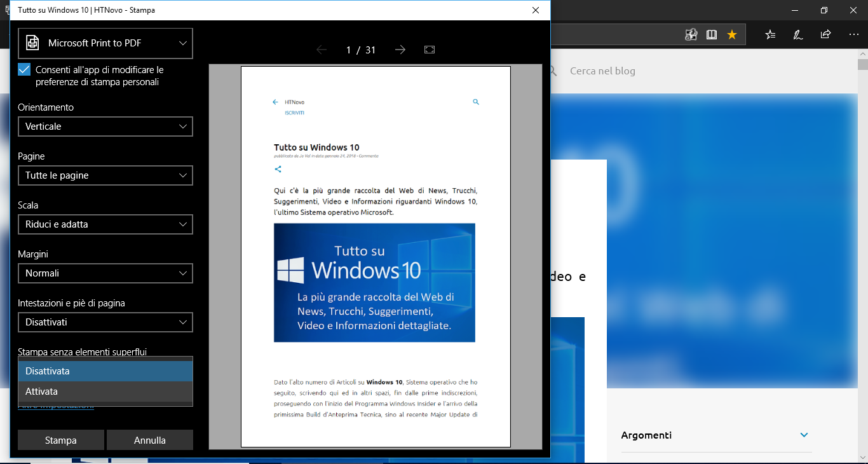The image size is (868, 464).
Task: Open the Edge favorites hub icon
Action: [x=770, y=34]
